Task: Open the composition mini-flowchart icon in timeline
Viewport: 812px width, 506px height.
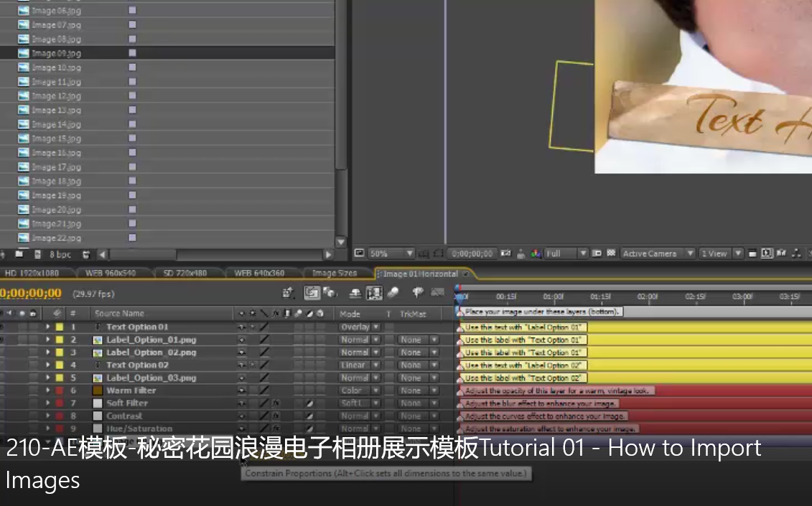Action: pos(288,293)
